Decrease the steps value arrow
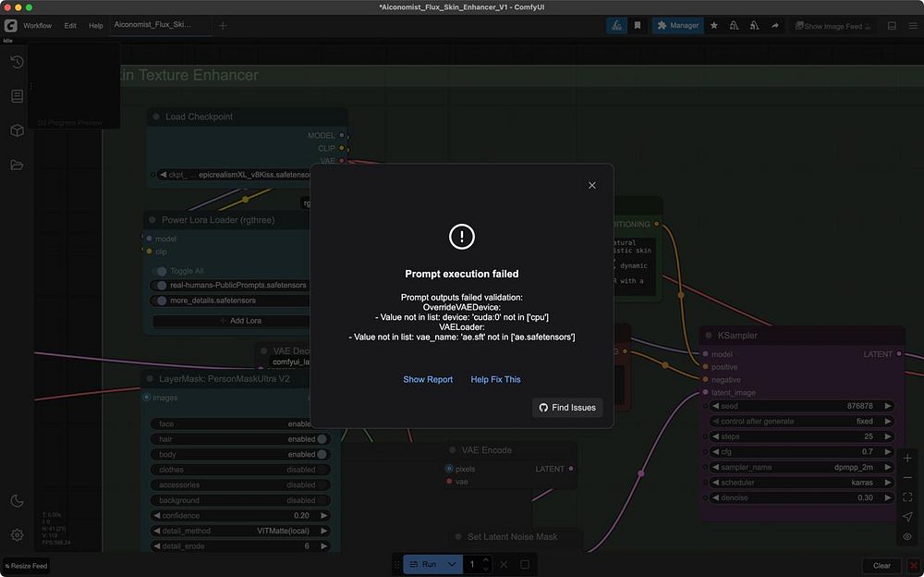The width and height of the screenshot is (924, 577). click(x=715, y=436)
